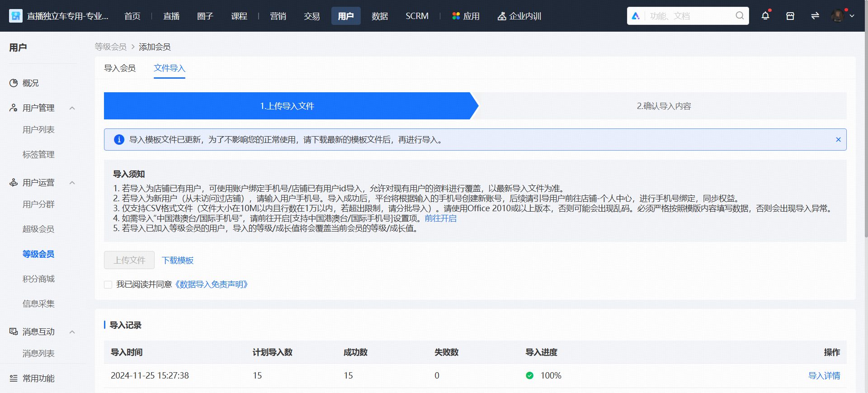Check the data import disclaimer agreement box
This screenshot has height=393, width=868.
pyautogui.click(x=108, y=284)
